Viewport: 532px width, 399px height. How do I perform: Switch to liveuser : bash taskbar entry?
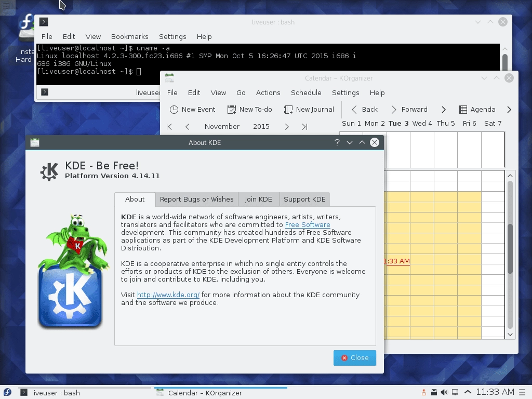[84, 393]
